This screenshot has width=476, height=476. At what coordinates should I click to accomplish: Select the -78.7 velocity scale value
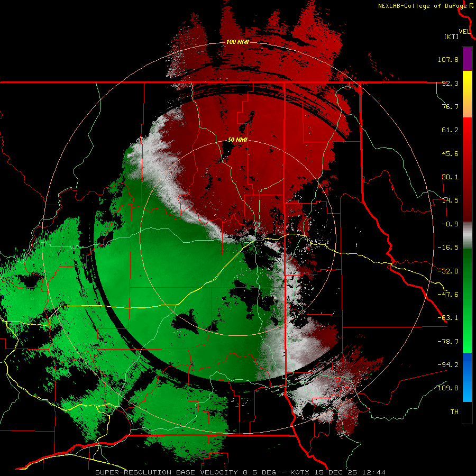(x=448, y=342)
